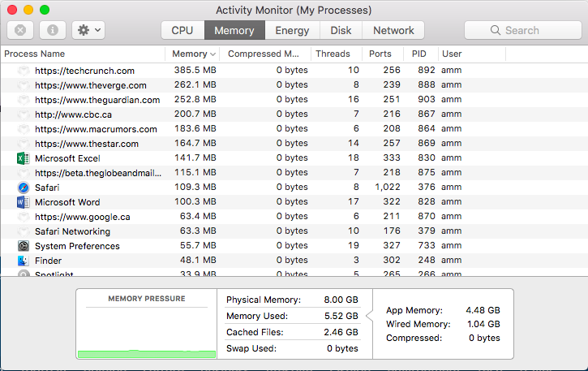The width and height of the screenshot is (588, 371).
Task: Select the System Preferences process name
Action: (x=77, y=246)
